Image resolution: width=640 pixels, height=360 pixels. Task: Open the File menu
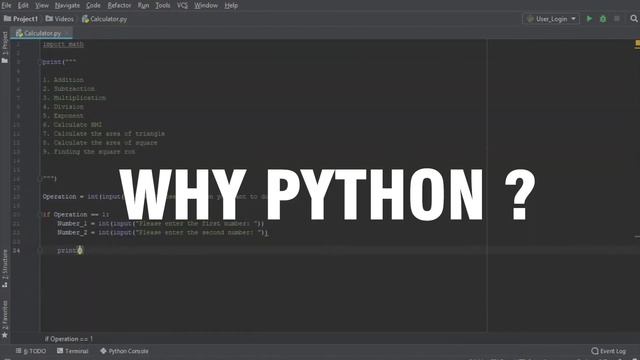(7, 5)
